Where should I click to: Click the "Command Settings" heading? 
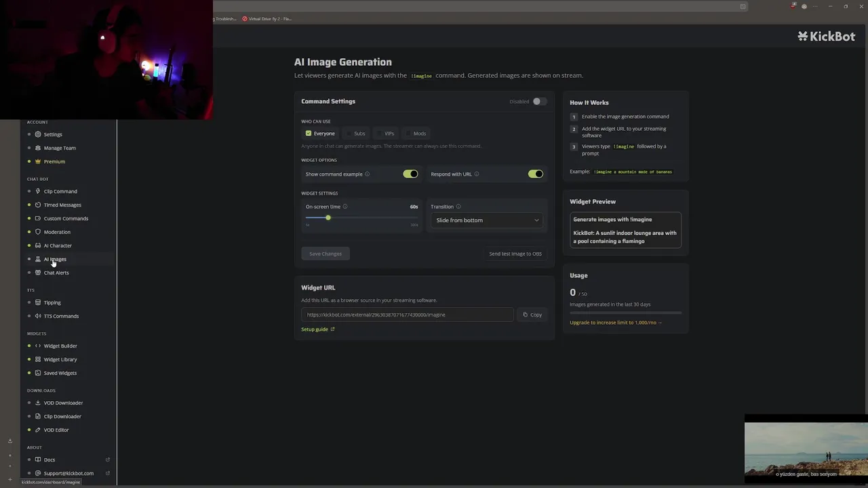pos(328,102)
